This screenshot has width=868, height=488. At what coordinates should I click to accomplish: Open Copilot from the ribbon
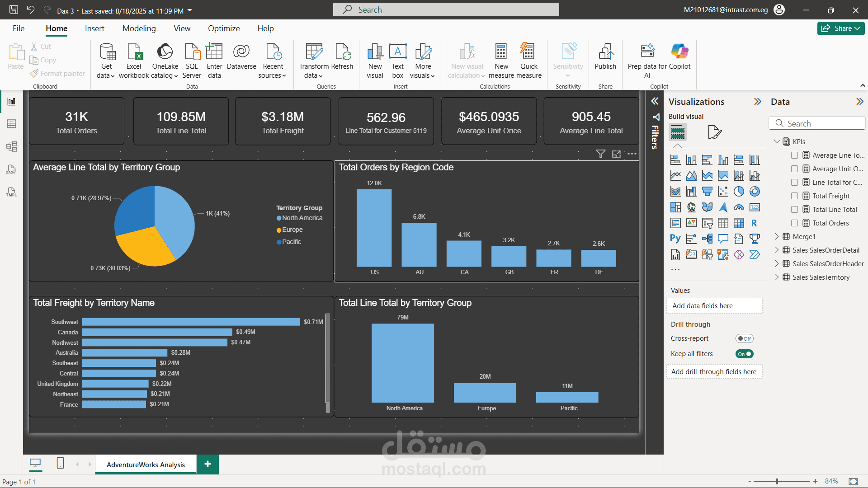tap(679, 57)
